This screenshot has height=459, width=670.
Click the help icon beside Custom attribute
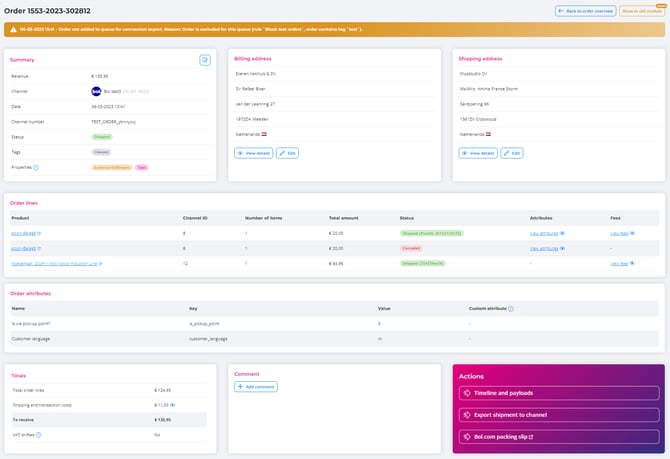point(511,309)
